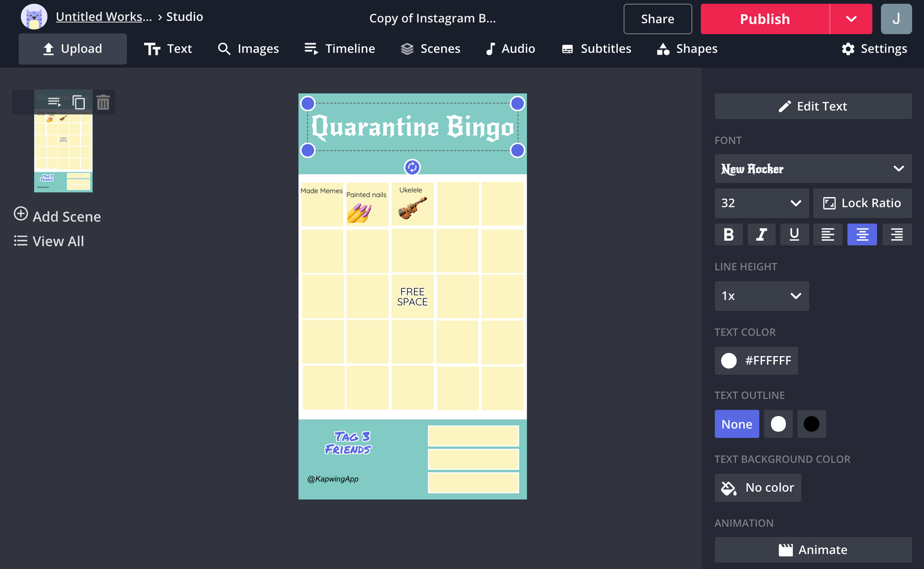Select white text outline swatch

coord(778,424)
